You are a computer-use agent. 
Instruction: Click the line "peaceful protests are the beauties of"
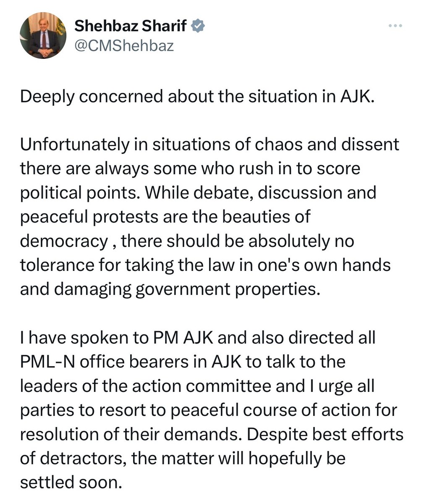point(165,217)
